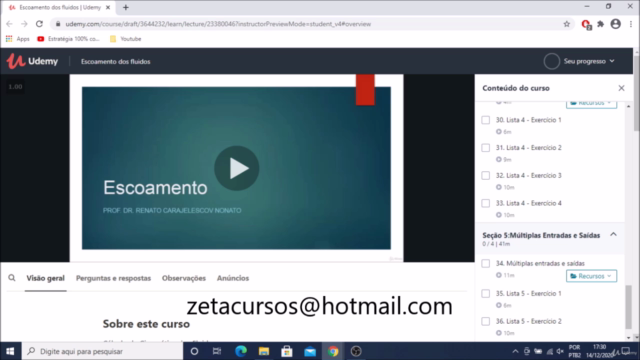Screen dimensions: 640x360
Task: Expand the Seu progresso dropdown
Action: [589, 61]
